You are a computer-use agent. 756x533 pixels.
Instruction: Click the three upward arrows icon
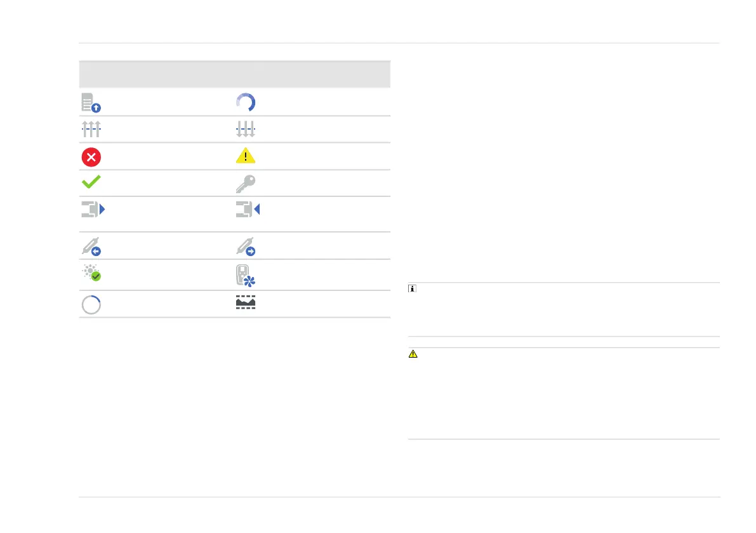click(91, 129)
